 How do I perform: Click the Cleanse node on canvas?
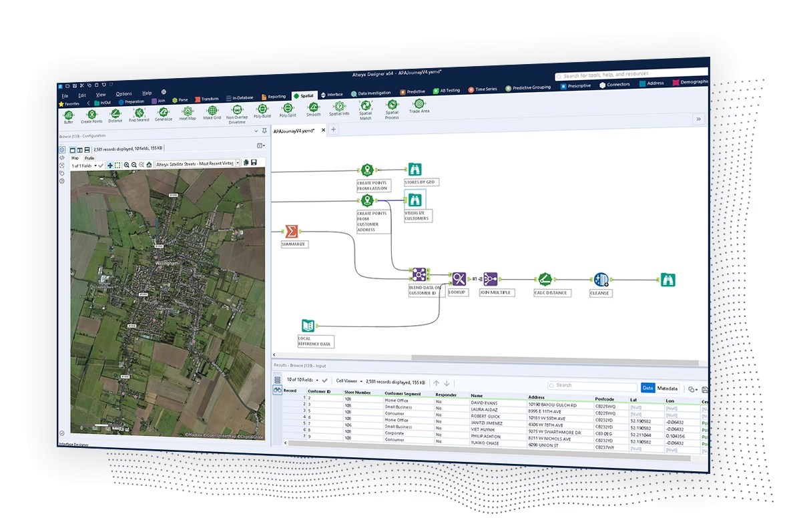(601, 280)
